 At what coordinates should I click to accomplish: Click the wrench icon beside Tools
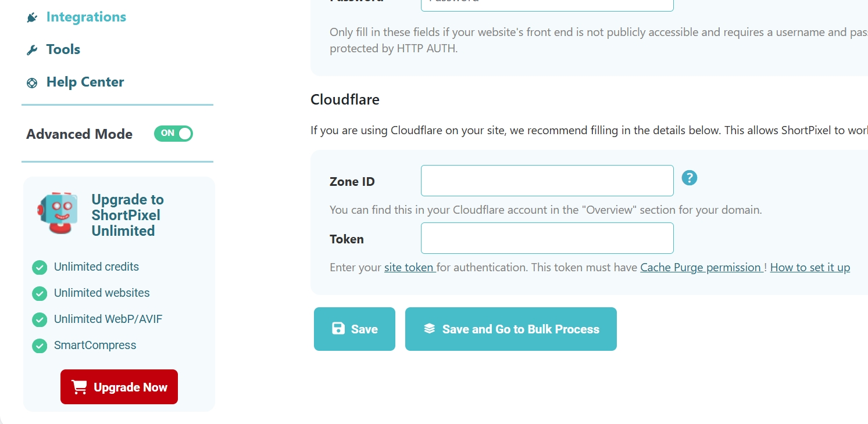[x=30, y=49]
